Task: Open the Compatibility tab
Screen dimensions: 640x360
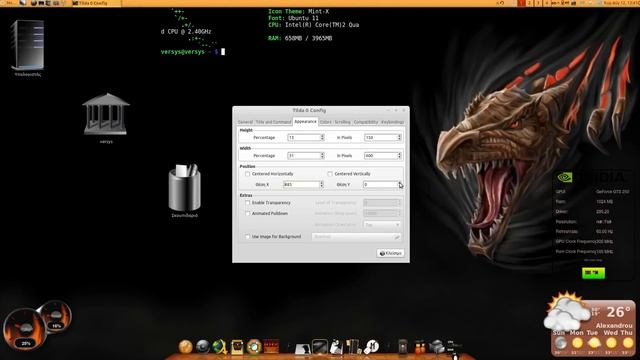Action: pos(366,122)
